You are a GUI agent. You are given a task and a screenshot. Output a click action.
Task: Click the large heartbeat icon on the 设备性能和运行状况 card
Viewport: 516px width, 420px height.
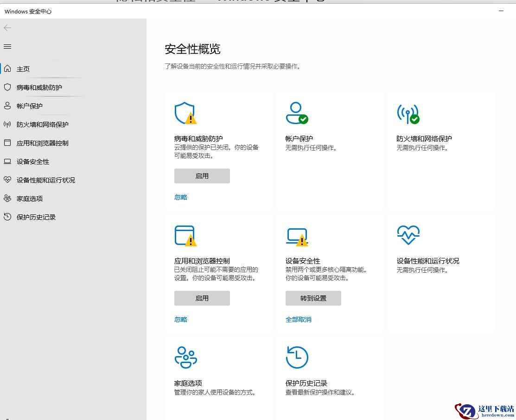pyautogui.click(x=408, y=235)
